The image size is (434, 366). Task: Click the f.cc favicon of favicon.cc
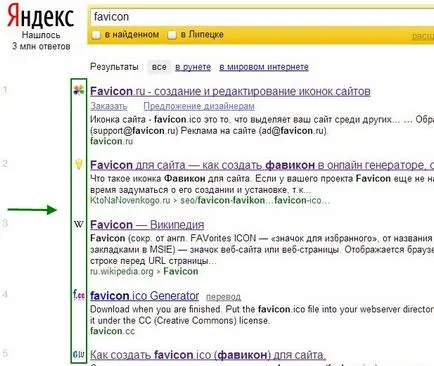point(79,295)
